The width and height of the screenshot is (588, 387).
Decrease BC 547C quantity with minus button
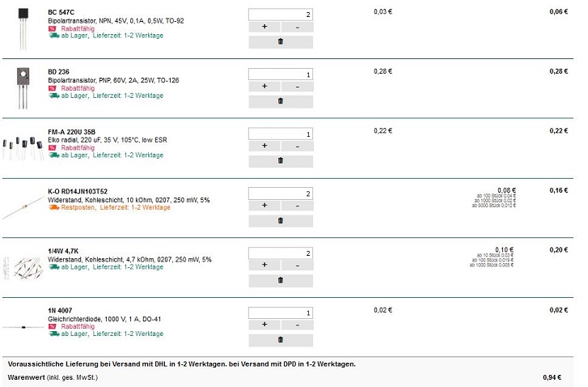[x=297, y=27]
